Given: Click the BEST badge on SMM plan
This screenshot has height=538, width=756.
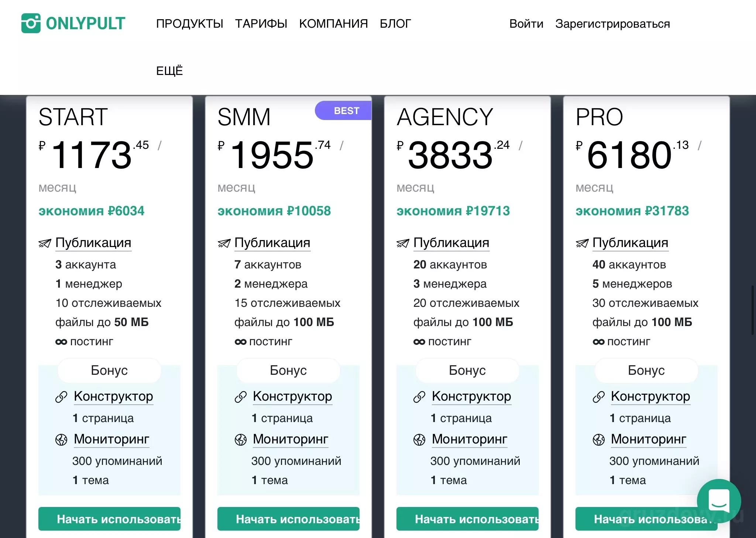Looking at the screenshot, I should pos(343,110).
